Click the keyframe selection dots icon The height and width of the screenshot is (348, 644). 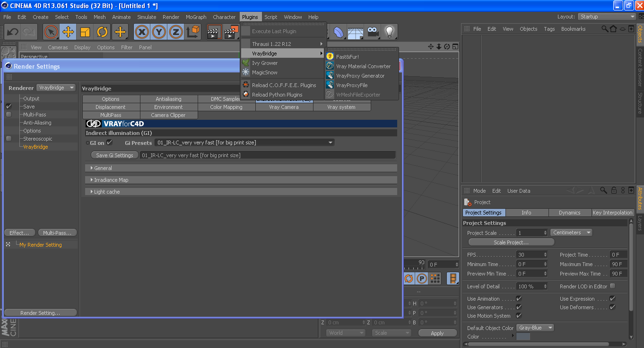(435, 278)
